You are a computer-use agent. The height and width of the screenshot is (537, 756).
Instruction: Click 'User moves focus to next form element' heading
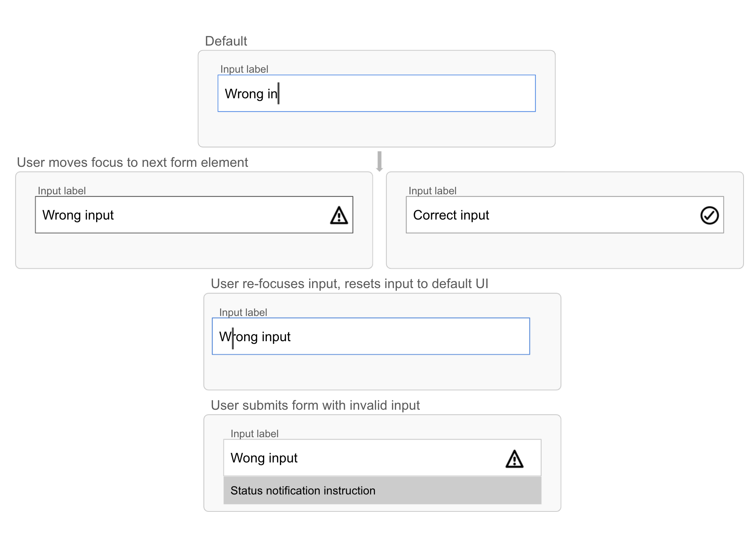(132, 162)
